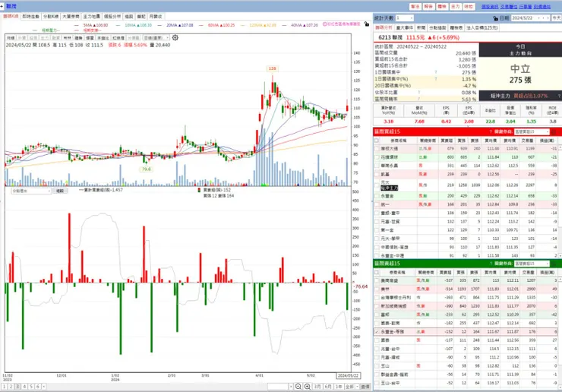Open 關鍵券商 dropdown in buy-list header
This screenshot has height=392, width=562.
[x=532, y=131]
